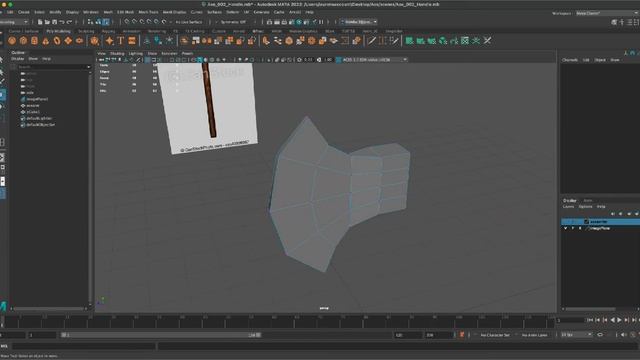Viewport: 640px width, 360px height.
Task: Toggle select by object type mode
Action: tap(98, 22)
